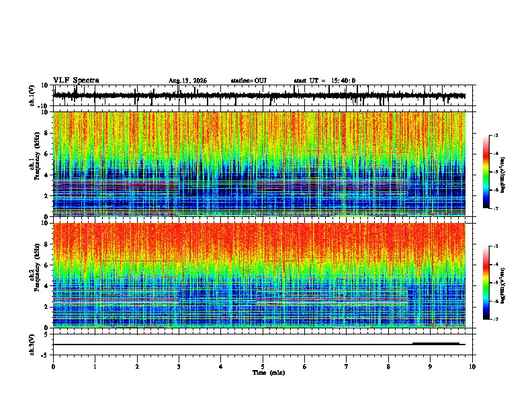Click inside the ch.1 spectrogram panel
532x411 pixels.
[259, 164]
